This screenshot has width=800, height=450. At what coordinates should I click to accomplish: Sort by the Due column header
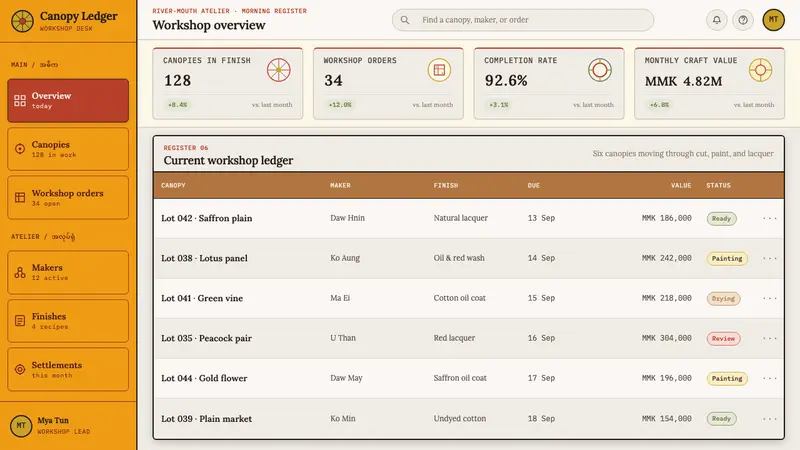point(534,185)
